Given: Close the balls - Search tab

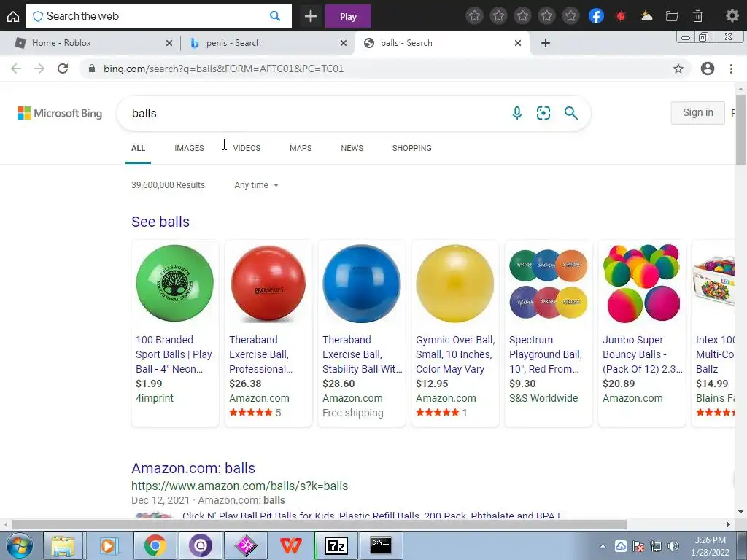Looking at the screenshot, I should click(x=518, y=43).
